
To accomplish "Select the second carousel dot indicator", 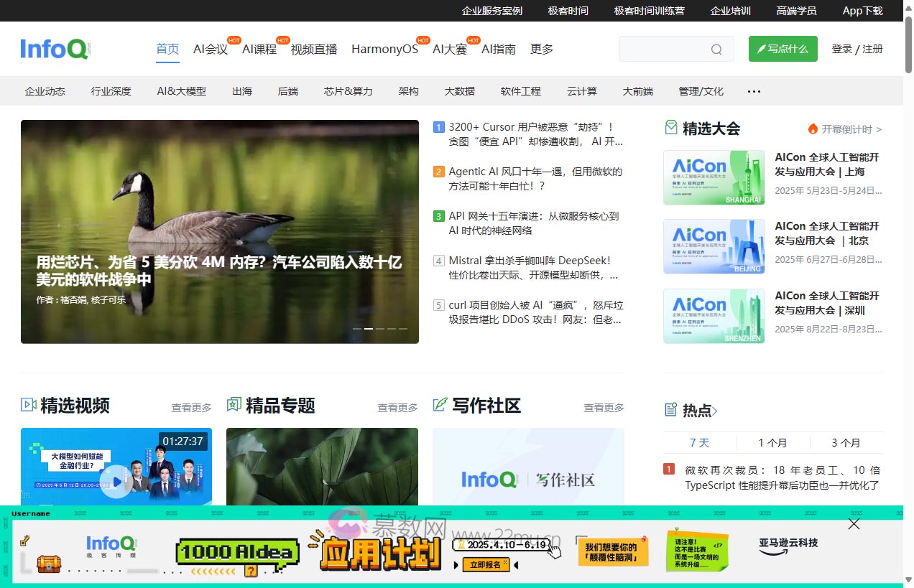I will [x=369, y=328].
